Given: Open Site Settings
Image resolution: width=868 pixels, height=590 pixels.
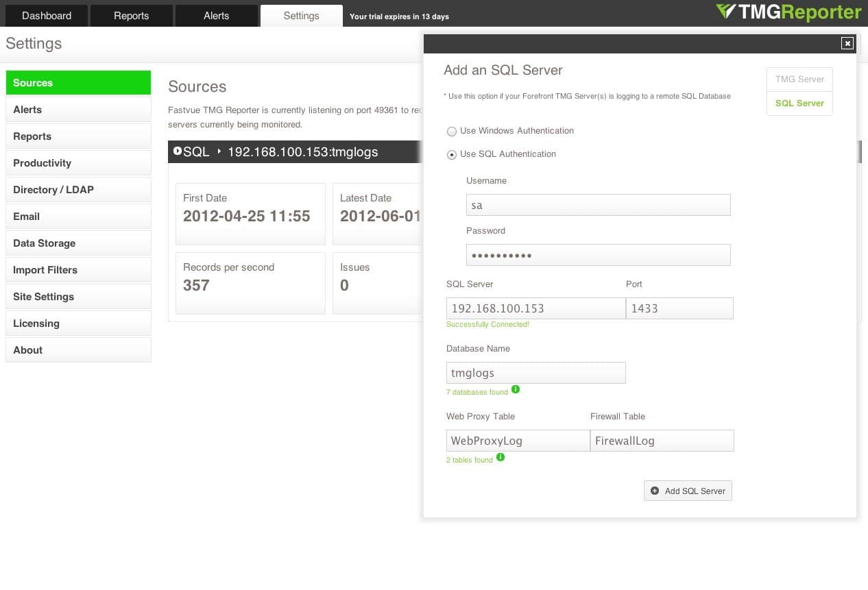Looking at the screenshot, I should pyautogui.click(x=78, y=297).
